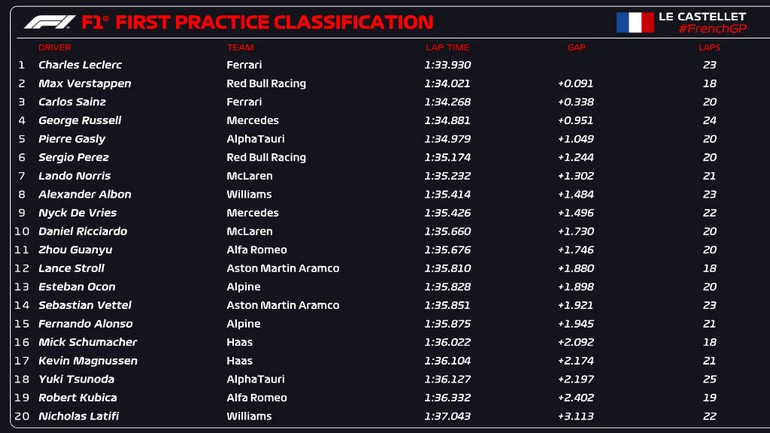Click the #FrenchGP hashtag

tap(711, 29)
